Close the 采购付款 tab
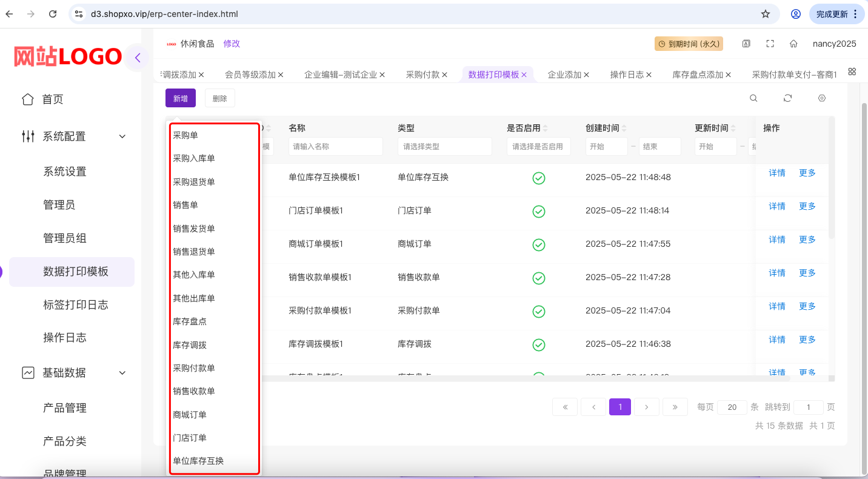 445,75
